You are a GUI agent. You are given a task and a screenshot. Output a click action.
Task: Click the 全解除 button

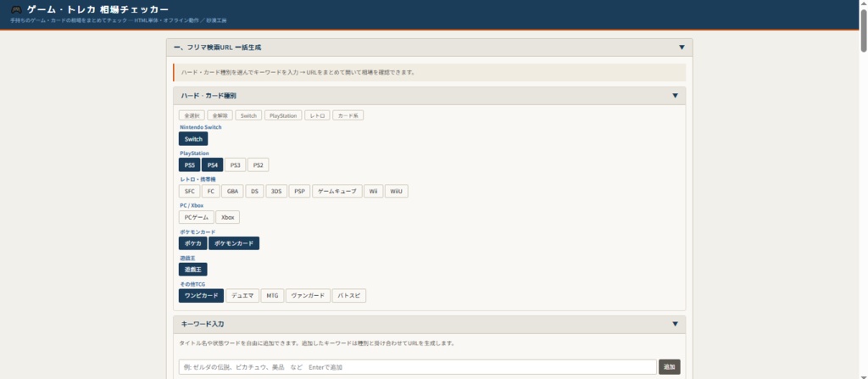[220, 116]
